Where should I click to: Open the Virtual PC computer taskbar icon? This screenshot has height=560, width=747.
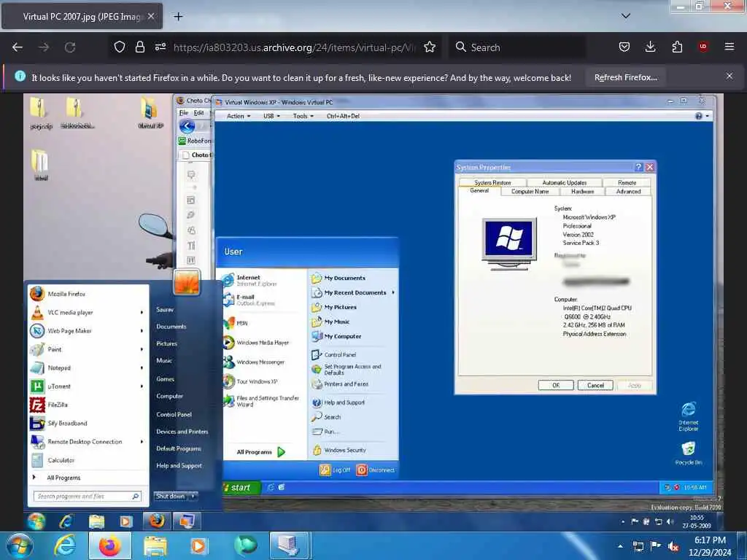coord(289,545)
